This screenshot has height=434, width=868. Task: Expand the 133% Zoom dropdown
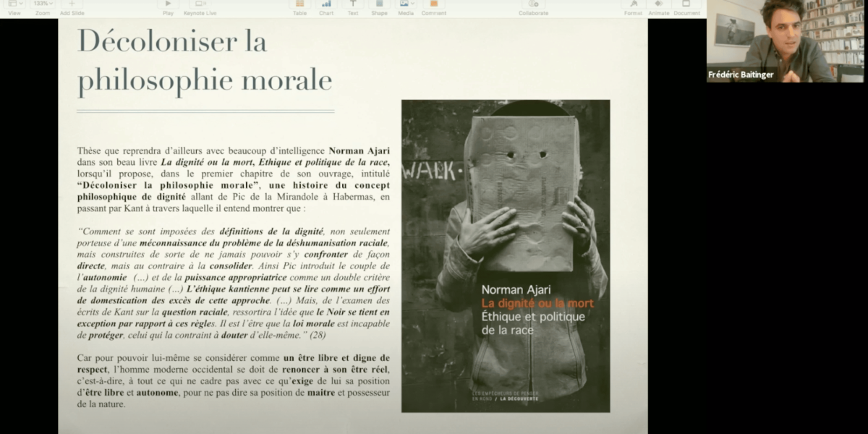coord(42,4)
